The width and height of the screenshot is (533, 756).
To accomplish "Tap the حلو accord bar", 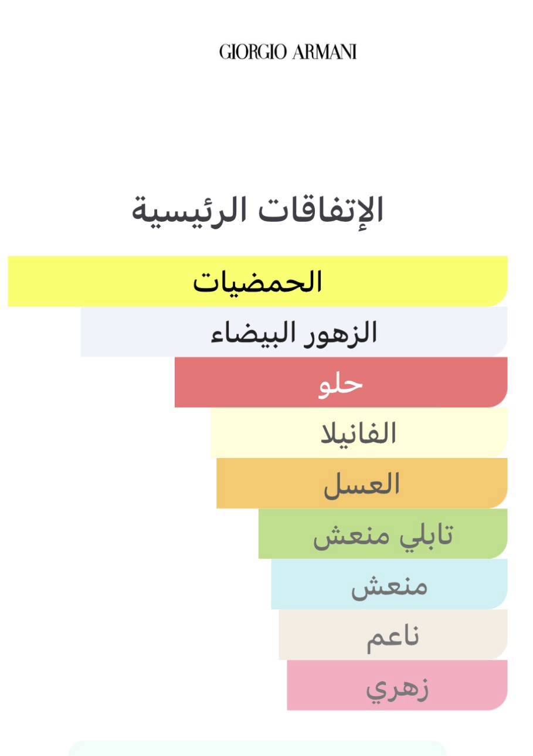I will coord(341,382).
